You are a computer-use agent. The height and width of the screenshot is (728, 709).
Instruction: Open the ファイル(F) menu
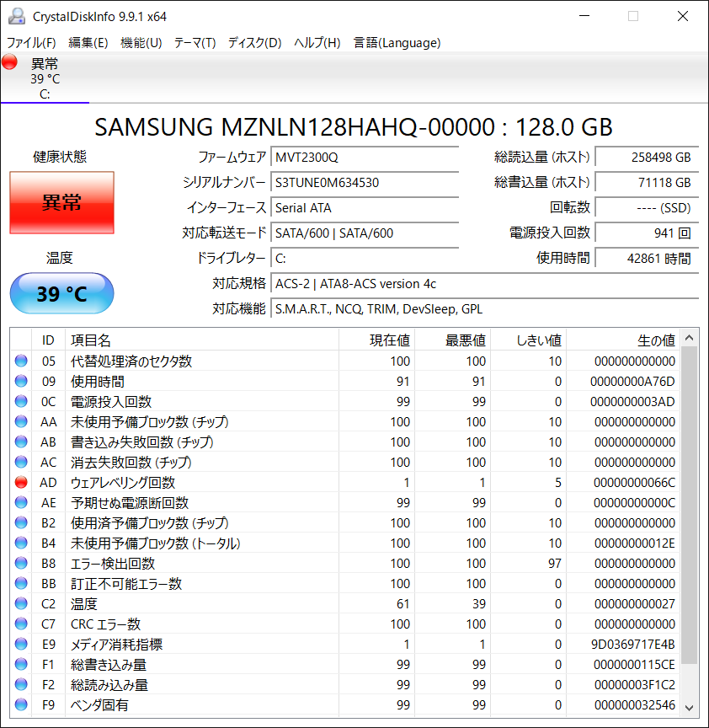[x=31, y=43]
